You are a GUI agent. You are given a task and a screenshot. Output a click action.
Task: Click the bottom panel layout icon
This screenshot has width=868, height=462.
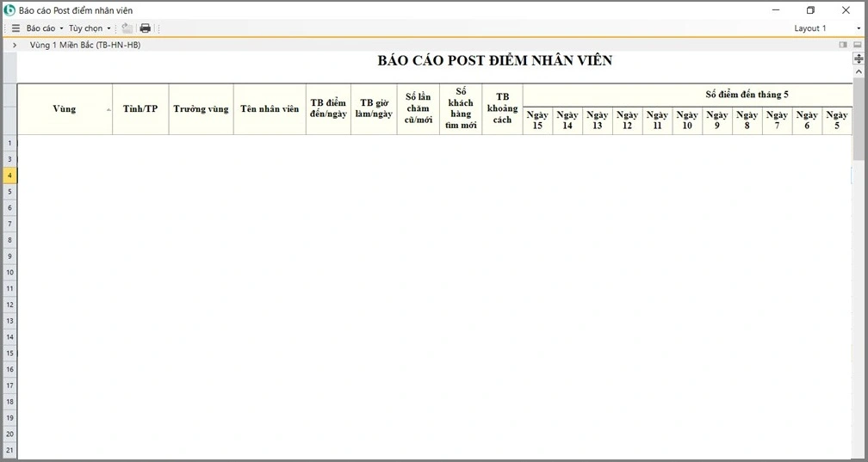point(857,45)
